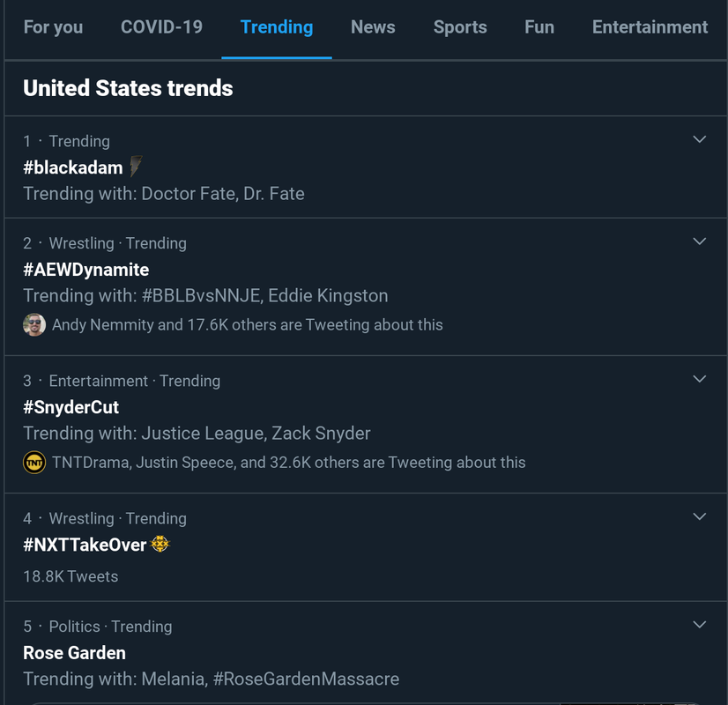Open the COVID-19 tab

coord(161,27)
